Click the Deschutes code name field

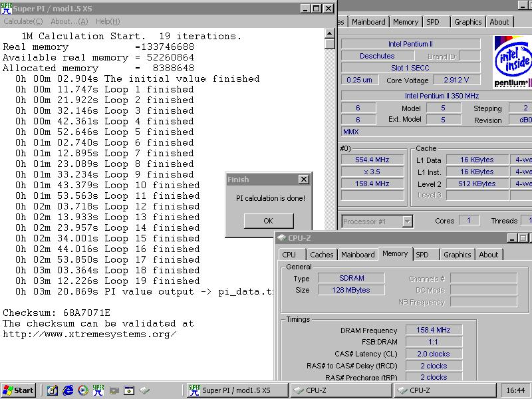tap(377, 56)
